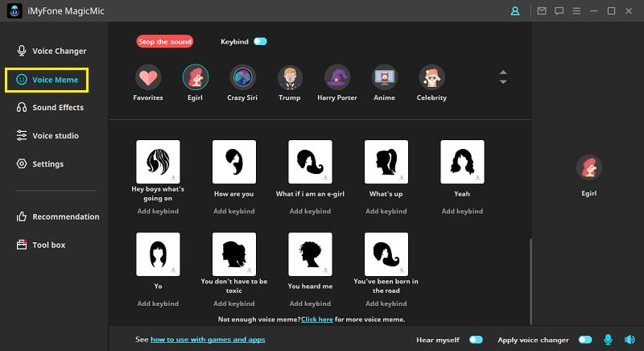Viewport: 644px width, 351px height.
Task: Play the 'How are you' meme
Action: click(234, 162)
